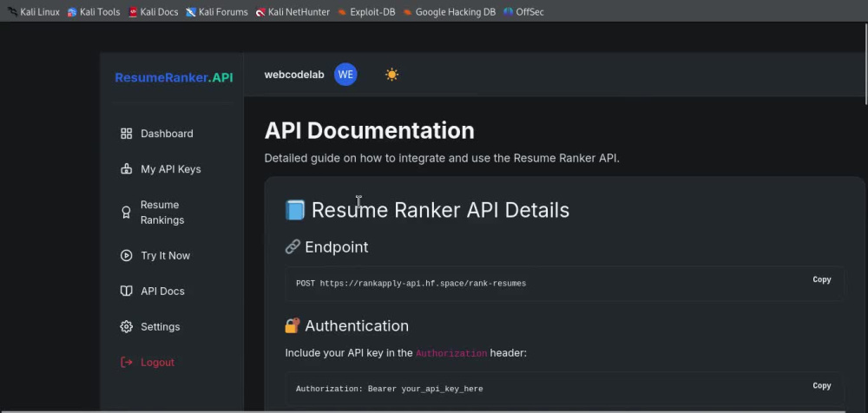Go to Dashboard in the sidebar
Viewport: 868px width, 413px height.
click(167, 134)
